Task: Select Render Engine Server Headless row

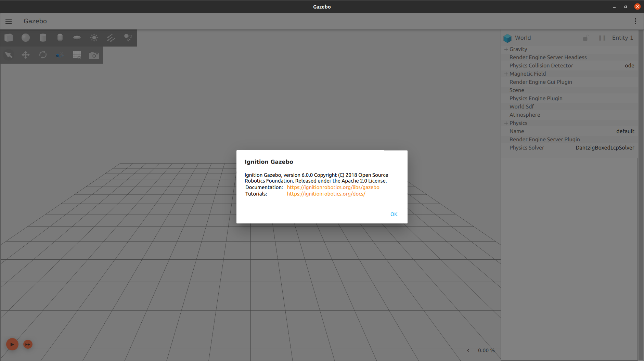Action: pos(569,57)
